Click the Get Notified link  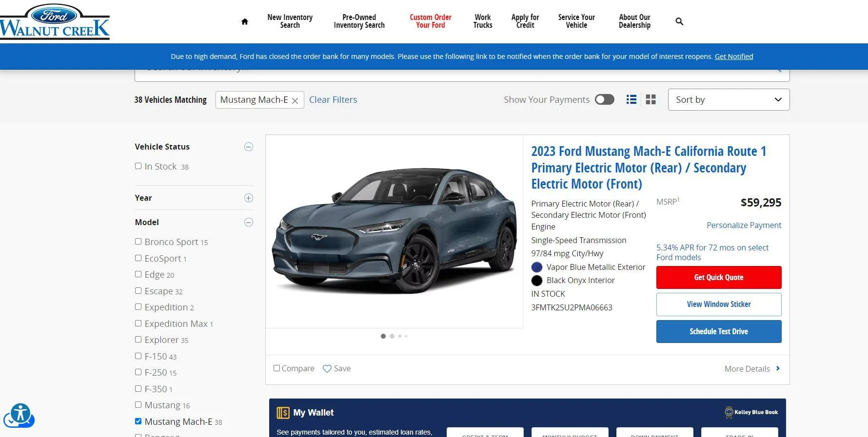(x=734, y=57)
